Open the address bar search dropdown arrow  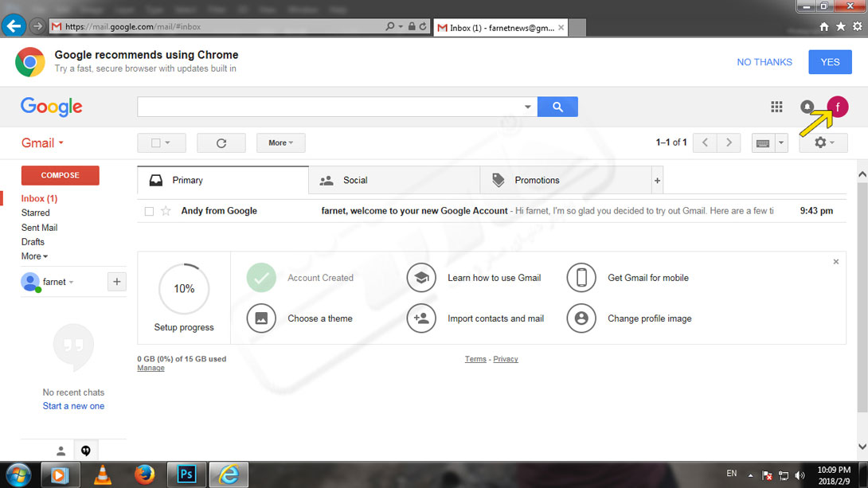401,26
